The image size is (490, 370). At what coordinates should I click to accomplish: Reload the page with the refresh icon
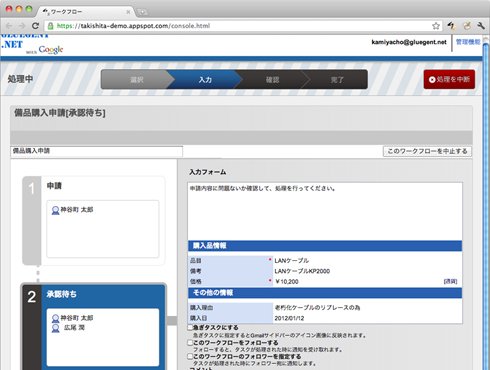[x=35, y=26]
